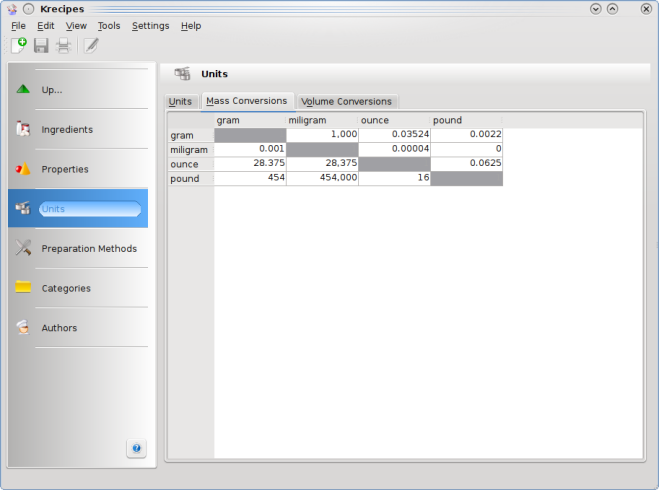Click the miligram-to-pound cell showing 0
Screen dimensions: 659x490
point(467,149)
